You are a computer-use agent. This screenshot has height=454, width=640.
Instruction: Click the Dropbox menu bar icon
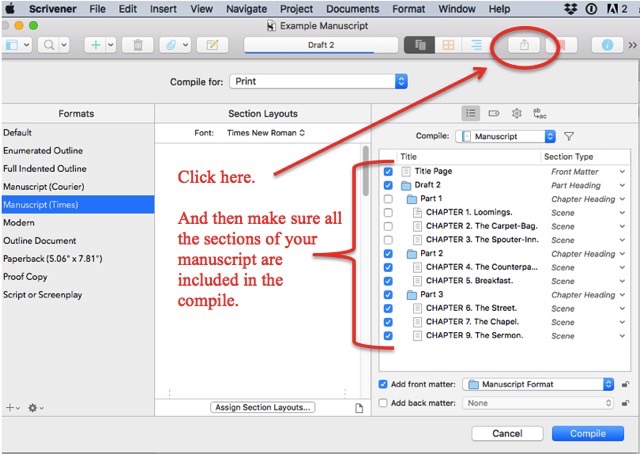pos(571,9)
